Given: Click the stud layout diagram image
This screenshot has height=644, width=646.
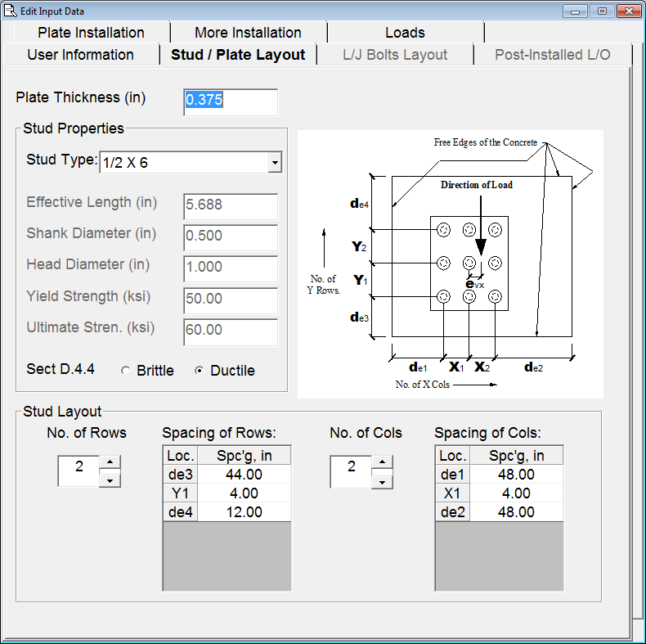Looking at the screenshot, I should coord(450,263).
